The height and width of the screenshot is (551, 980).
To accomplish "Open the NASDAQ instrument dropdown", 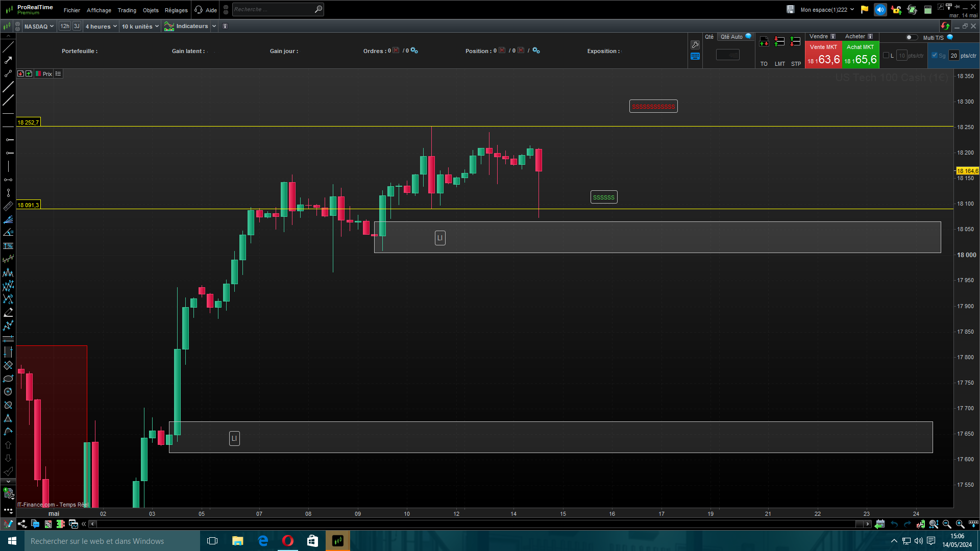I will pos(39,26).
